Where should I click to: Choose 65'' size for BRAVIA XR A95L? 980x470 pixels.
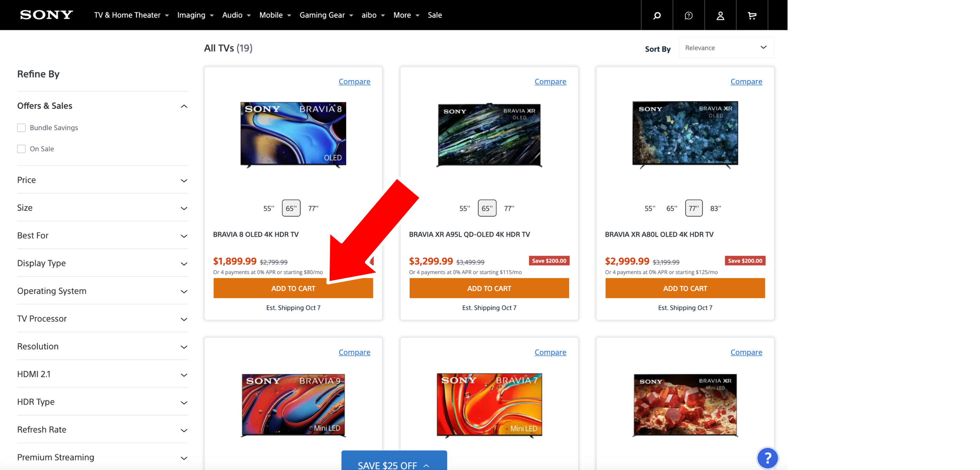click(487, 208)
